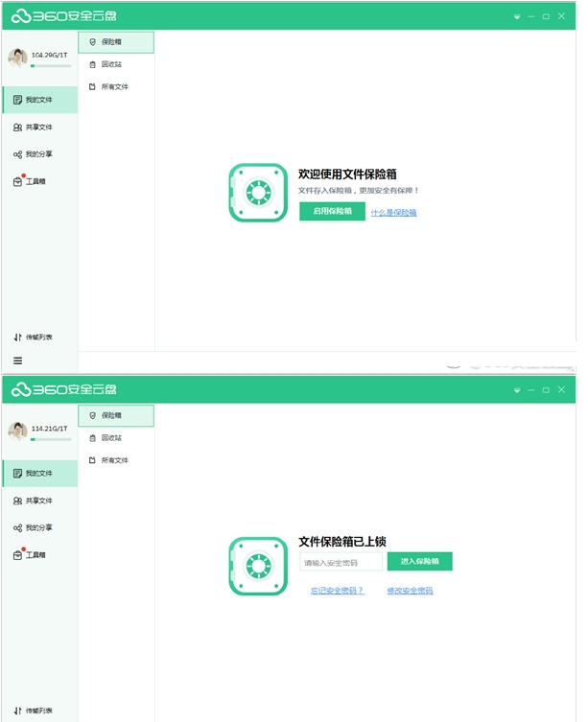This screenshot has width=588, height=722.
Task: Open 传输列表 in top window sidebar
Action: (34, 338)
